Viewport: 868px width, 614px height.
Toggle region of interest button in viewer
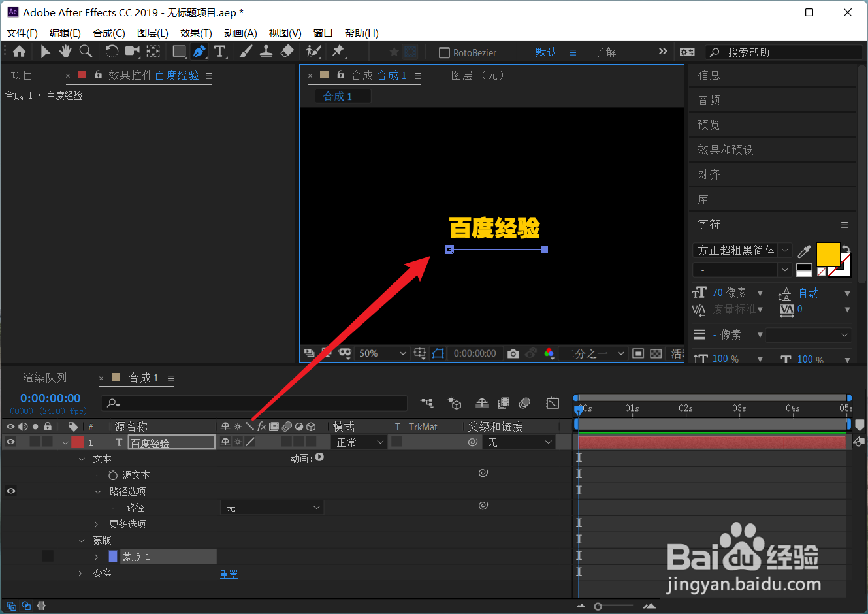click(638, 353)
